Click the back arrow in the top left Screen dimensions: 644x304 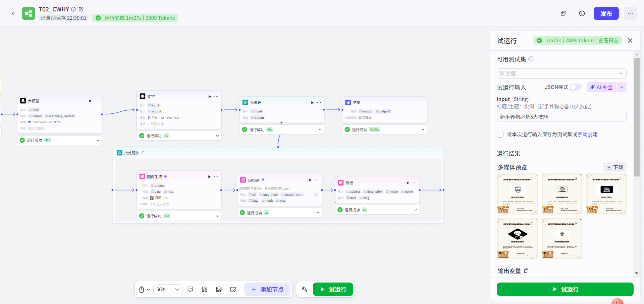point(13,13)
